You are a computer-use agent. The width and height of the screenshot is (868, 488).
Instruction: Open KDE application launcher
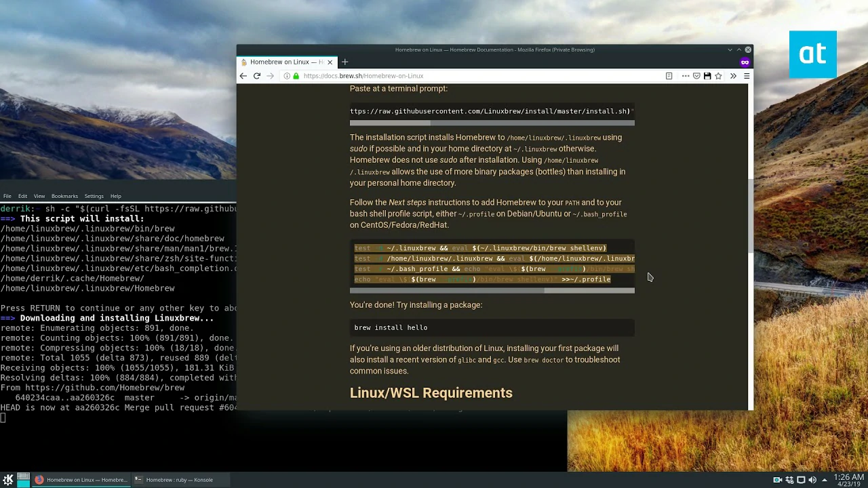click(8, 480)
